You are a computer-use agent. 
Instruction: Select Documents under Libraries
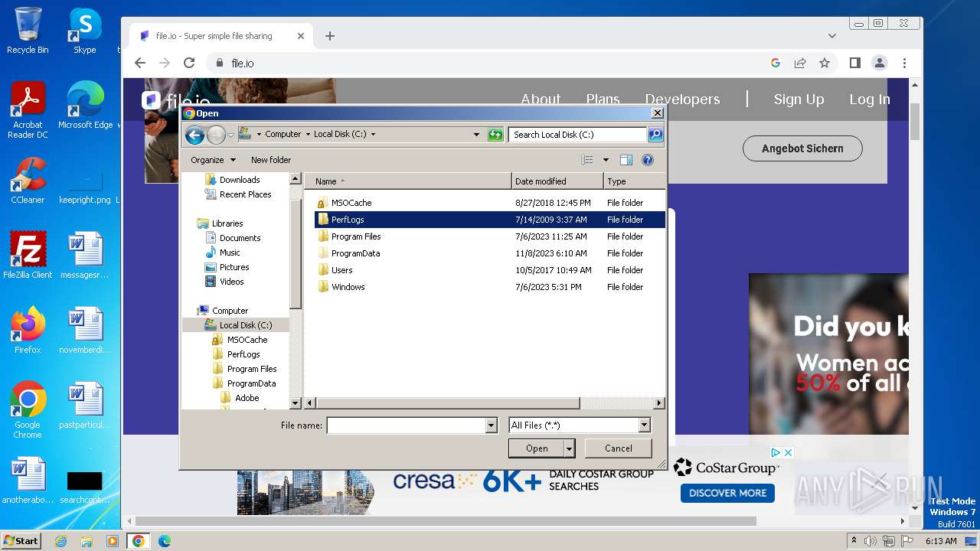tap(240, 238)
